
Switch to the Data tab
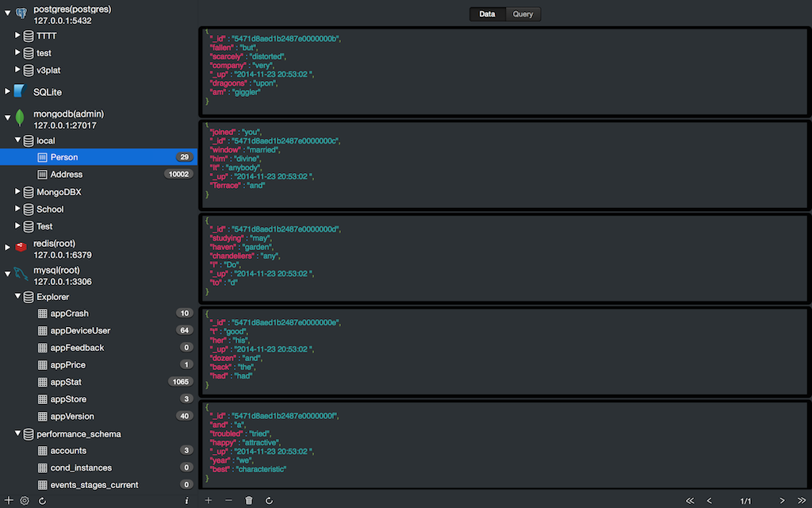tap(487, 14)
